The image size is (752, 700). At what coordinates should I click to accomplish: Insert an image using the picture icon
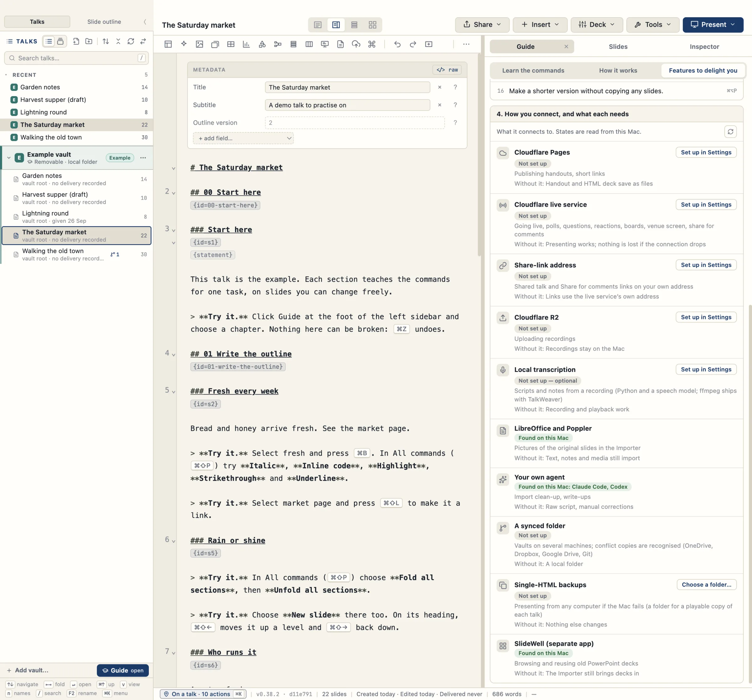tap(199, 44)
